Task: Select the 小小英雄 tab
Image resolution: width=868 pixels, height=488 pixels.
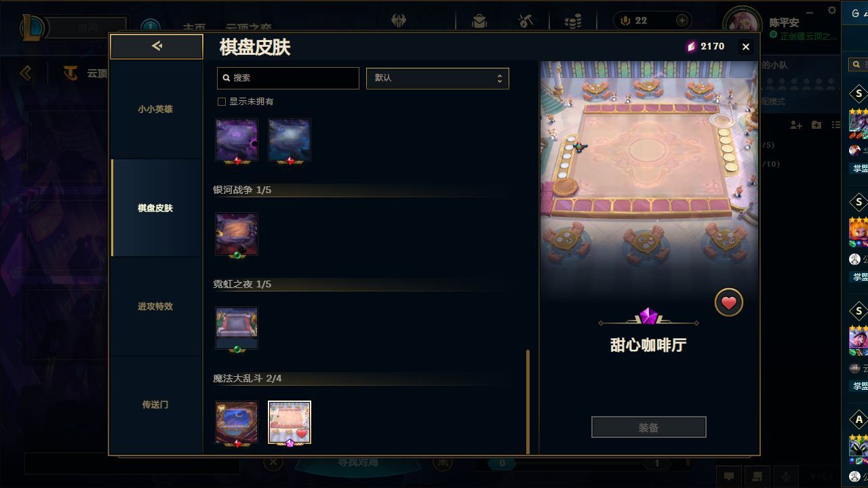Action: pos(156,109)
